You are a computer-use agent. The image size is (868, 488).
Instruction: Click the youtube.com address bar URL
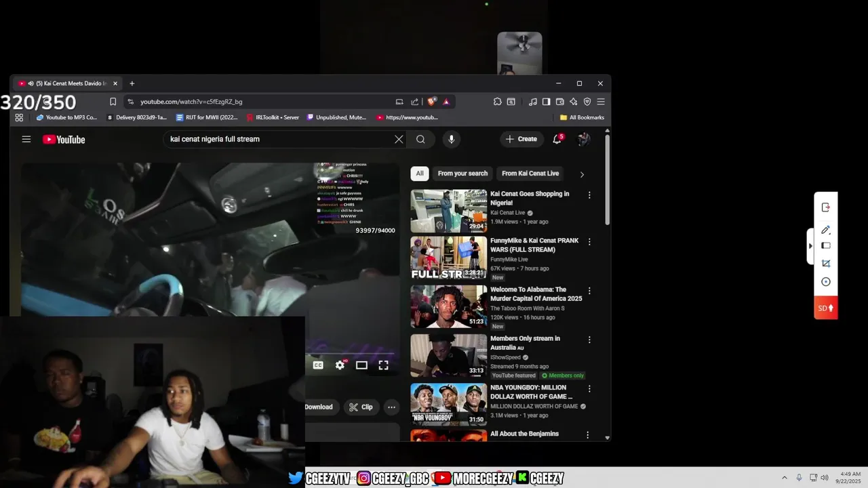pos(191,102)
